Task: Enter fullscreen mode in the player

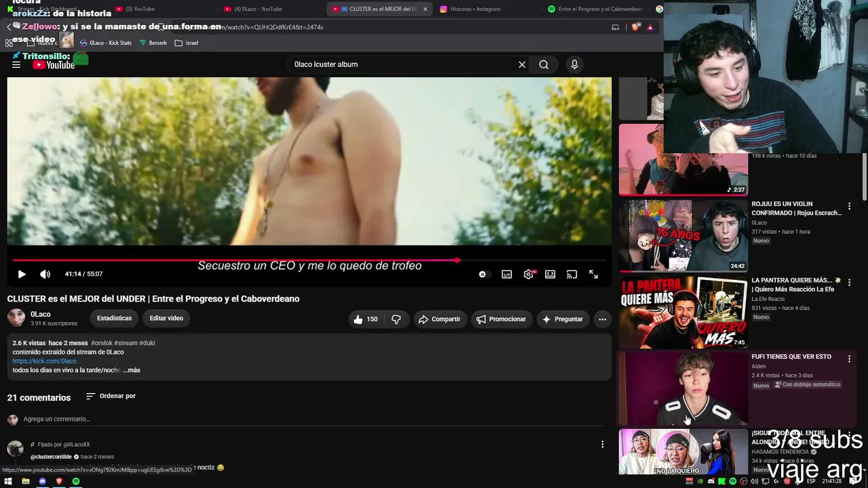Action: 593,274
